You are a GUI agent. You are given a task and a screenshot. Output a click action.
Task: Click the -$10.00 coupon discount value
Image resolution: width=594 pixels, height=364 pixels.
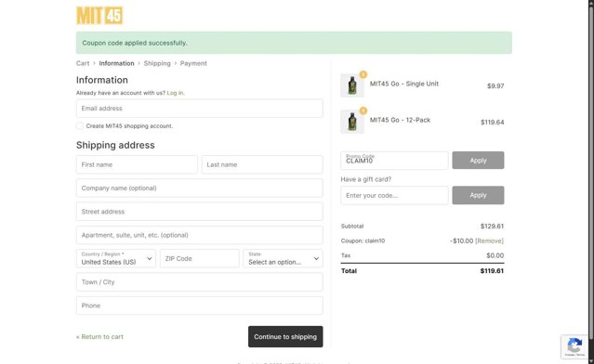pyautogui.click(x=461, y=240)
